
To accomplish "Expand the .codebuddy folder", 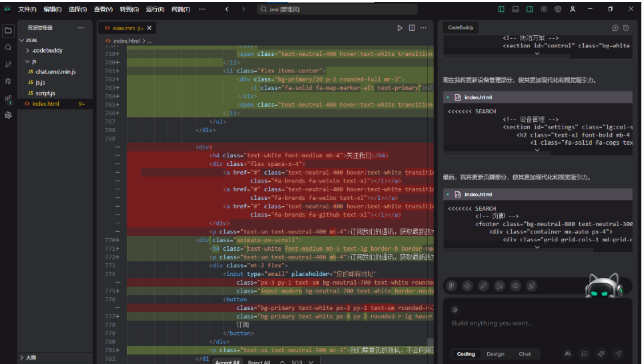I will (x=47, y=51).
